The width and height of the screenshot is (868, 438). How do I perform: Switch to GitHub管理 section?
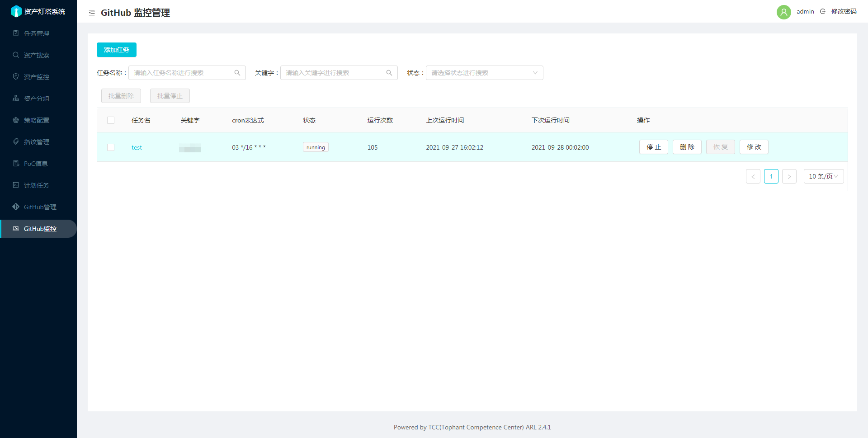36,207
